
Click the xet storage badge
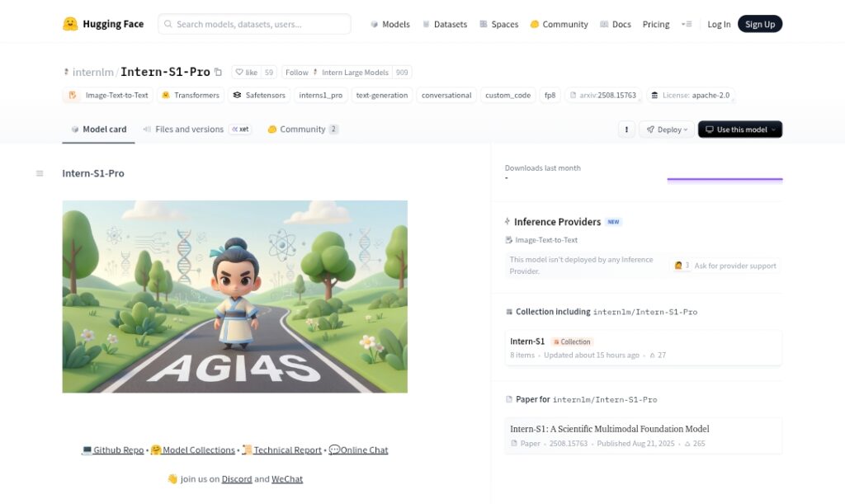(240, 130)
